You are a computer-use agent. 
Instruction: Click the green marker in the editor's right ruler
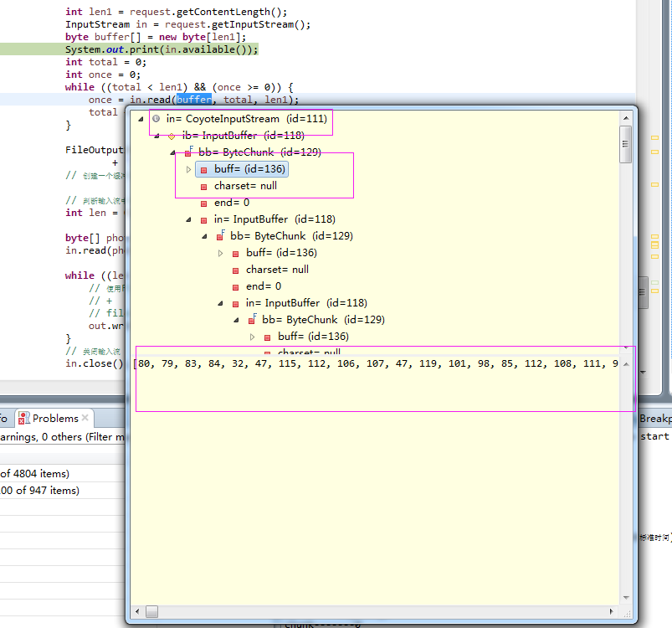pyautogui.click(x=654, y=282)
